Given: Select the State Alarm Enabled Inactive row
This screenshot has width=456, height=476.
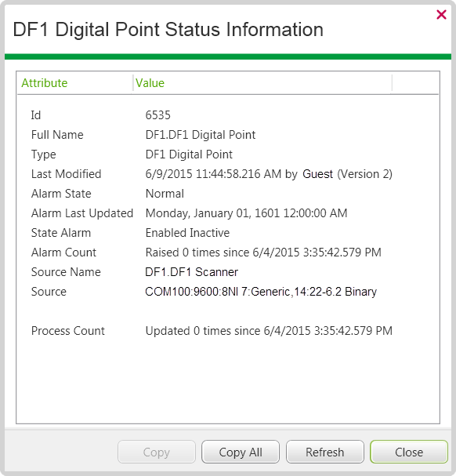Looking at the screenshot, I should tap(227, 233).
